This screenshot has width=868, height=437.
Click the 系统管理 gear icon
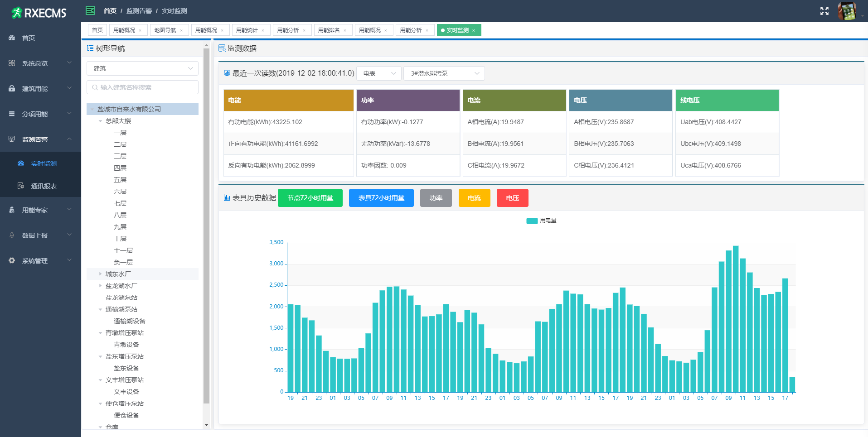coord(12,261)
